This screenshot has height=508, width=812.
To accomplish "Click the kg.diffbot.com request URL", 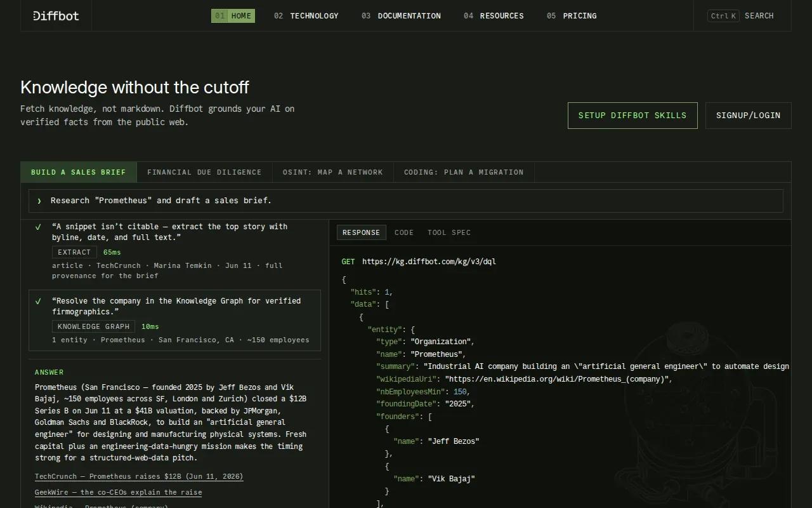I will 429,262.
